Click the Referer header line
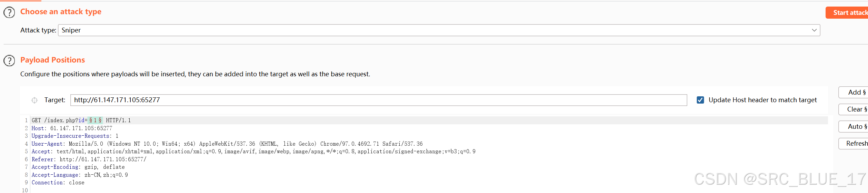Image resolution: width=868 pixels, height=193 pixels. click(x=89, y=159)
